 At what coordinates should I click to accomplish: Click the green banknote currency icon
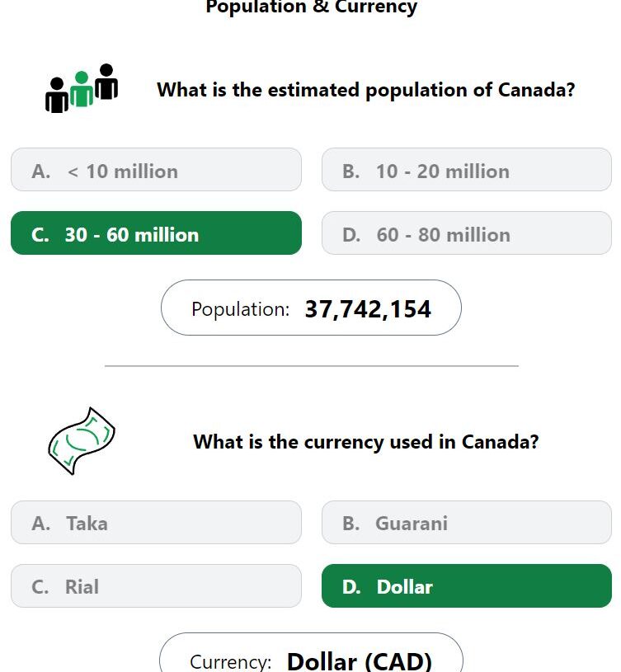pos(82,440)
